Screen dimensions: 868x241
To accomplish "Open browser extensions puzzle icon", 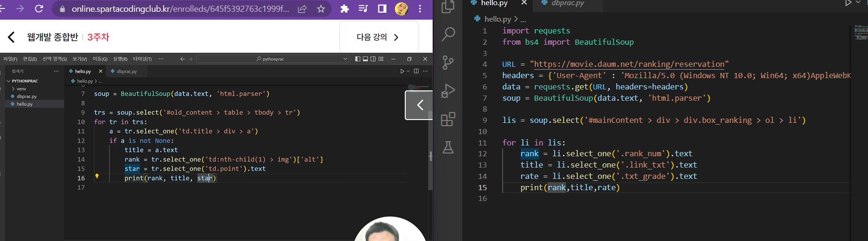I will point(344,9).
